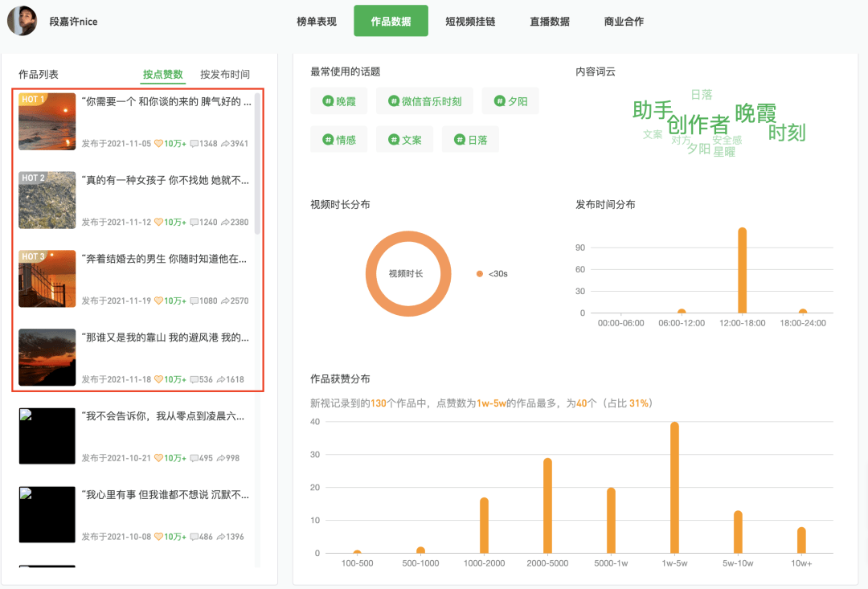
Task: Click the comment icon on the 2021-10-21 video
Action: 194,458
